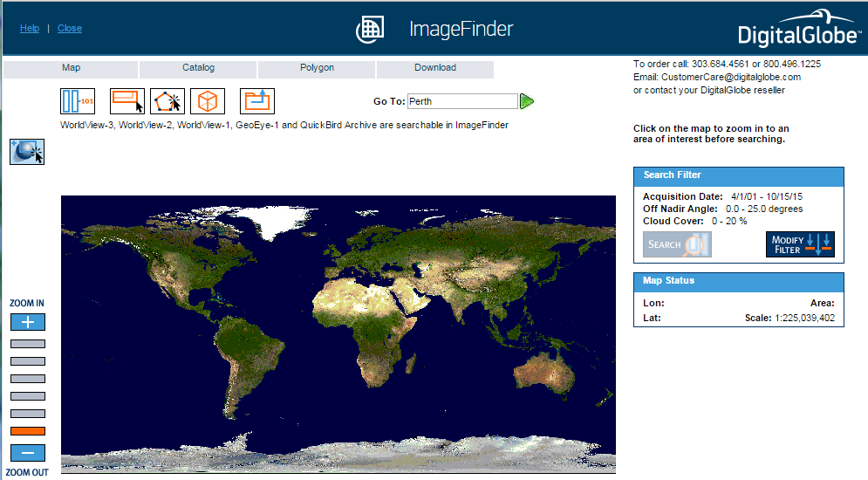The width and height of the screenshot is (868, 480).
Task: Switch to the Catalog tab
Action: pos(198,68)
